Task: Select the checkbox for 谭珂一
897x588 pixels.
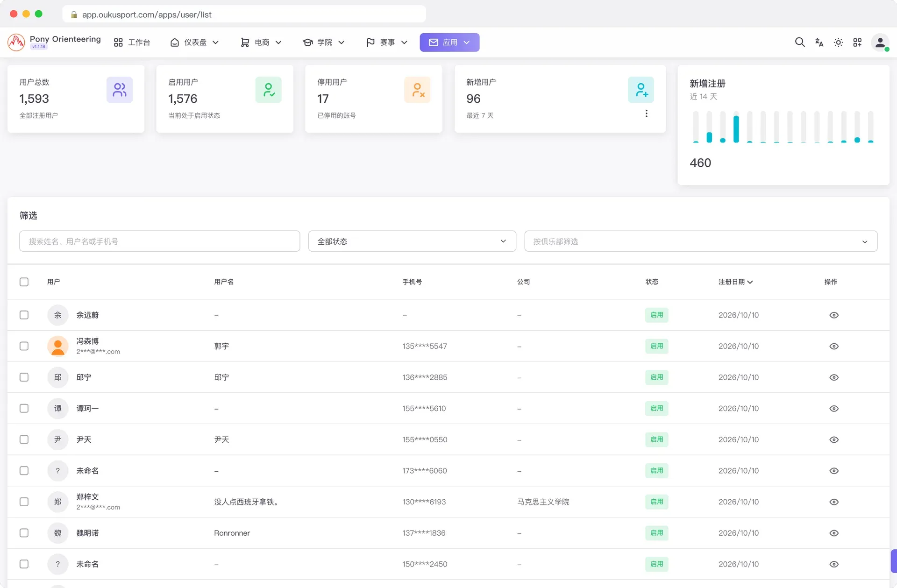Action: (x=24, y=408)
